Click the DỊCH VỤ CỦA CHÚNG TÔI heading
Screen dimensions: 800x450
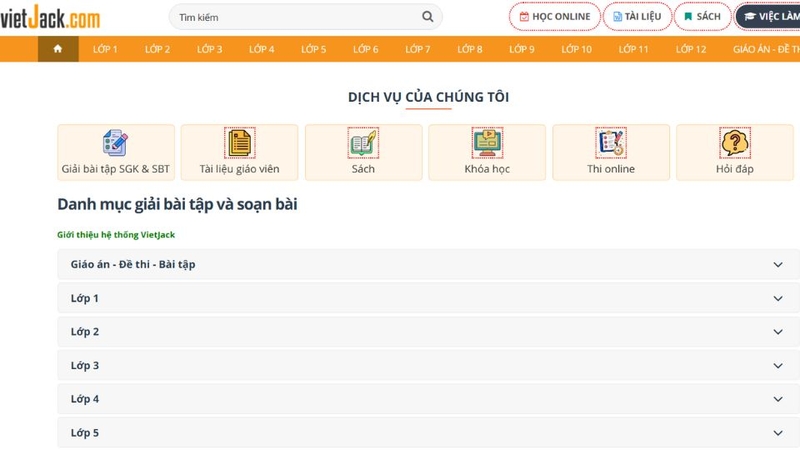click(428, 97)
